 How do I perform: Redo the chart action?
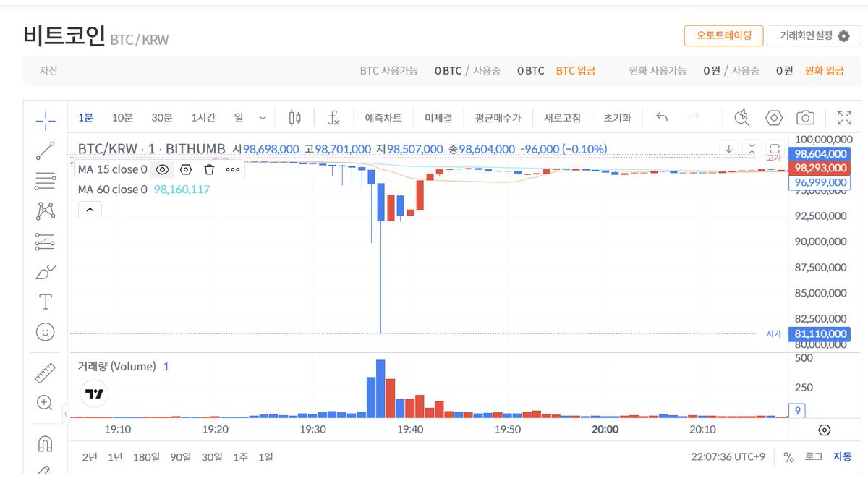[x=694, y=117]
